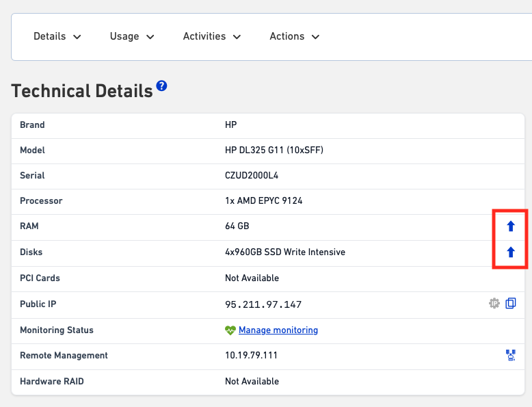Open the Actions menu
The width and height of the screenshot is (532, 407).
[x=295, y=36]
